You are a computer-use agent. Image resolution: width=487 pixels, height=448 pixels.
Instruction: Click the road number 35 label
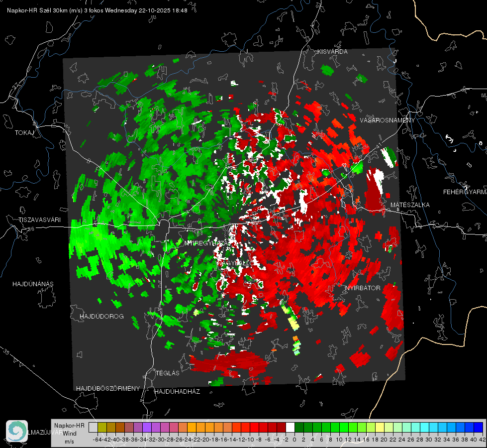click(x=6, y=352)
